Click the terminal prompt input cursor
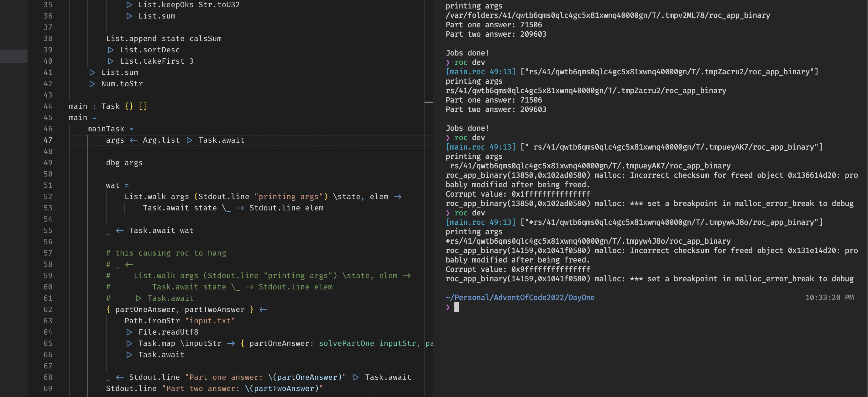 tap(456, 307)
